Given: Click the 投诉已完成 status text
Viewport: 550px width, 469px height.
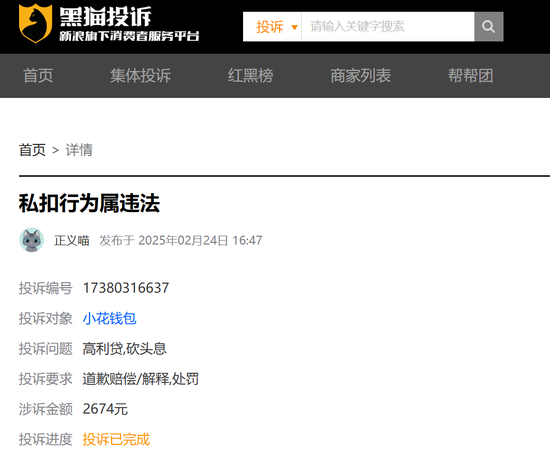Looking at the screenshot, I should coord(116,440).
